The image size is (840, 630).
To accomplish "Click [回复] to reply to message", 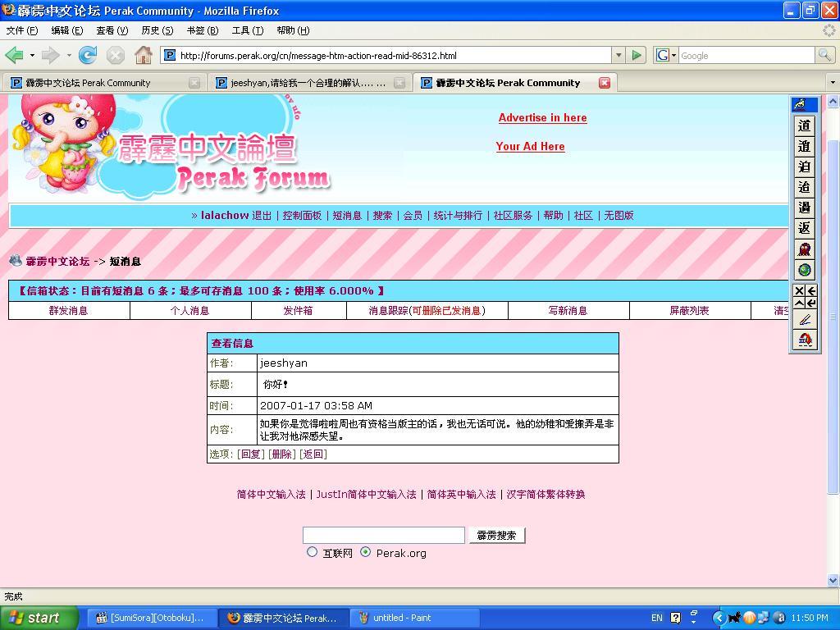I will [x=251, y=454].
